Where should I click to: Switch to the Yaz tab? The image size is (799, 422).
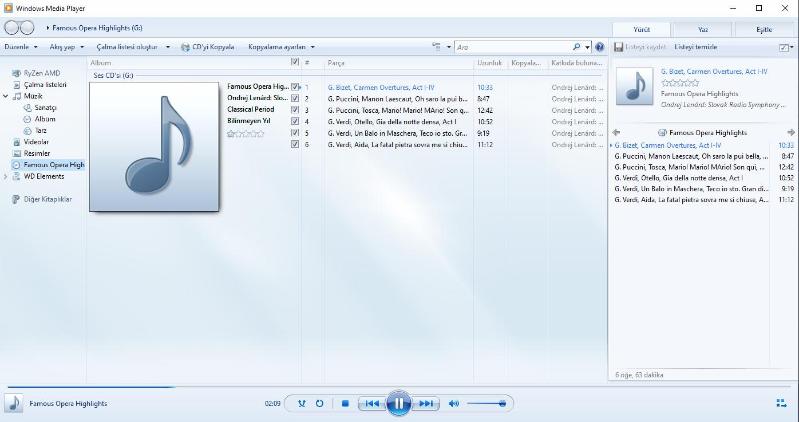702,30
